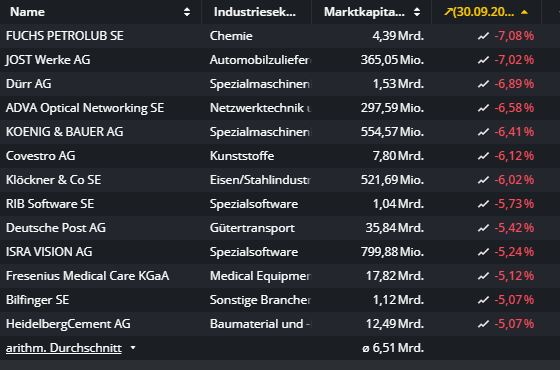Image resolution: width=560 pixels, height=370 pixels.
Task: Open chart icon for Dürr AG
Action: pos(483,84)
